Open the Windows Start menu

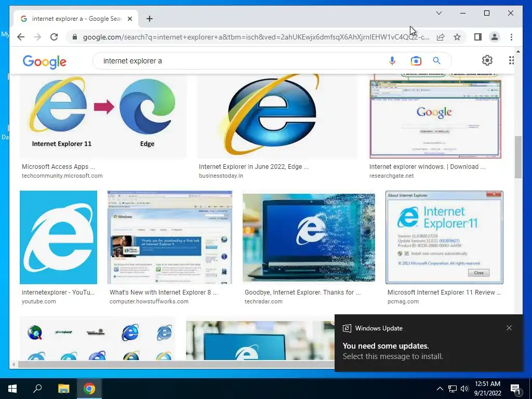click(12, 389)
